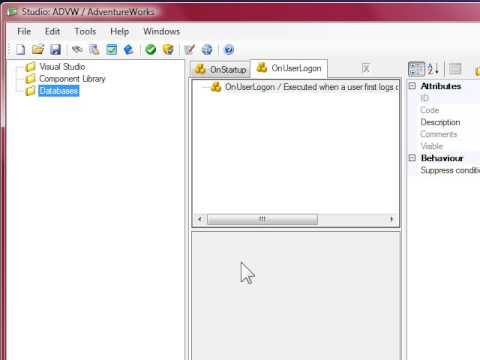This screenshot has width=480, height=360.
Task: Click the table-with-pencil toolbar icon
Action: [x=94, y=50]
